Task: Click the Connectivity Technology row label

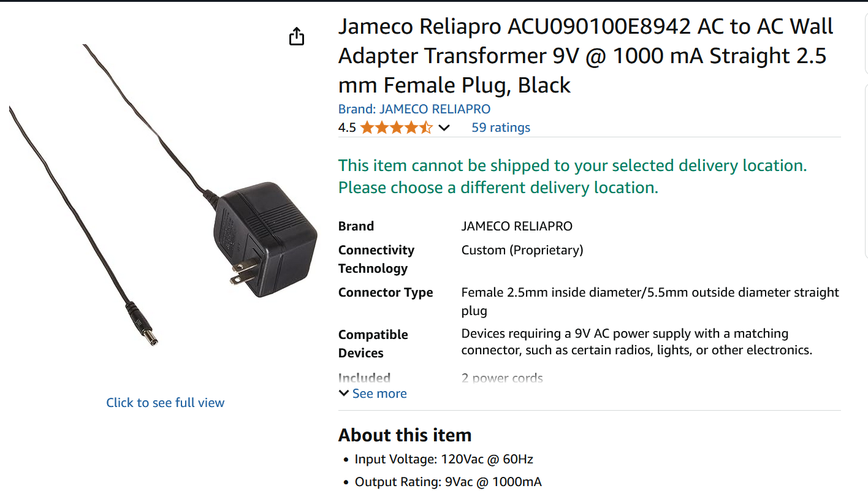Action: (x=376, y=259)
